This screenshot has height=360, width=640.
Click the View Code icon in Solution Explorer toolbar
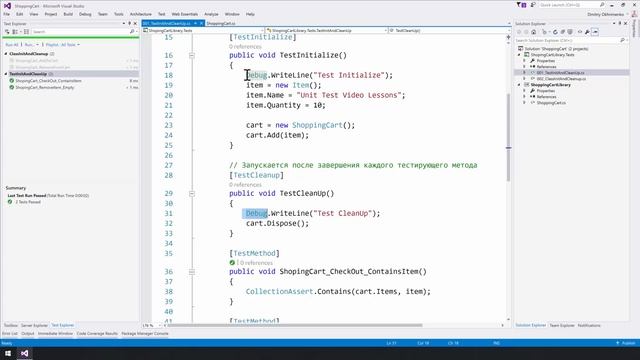click(x=580, y=31)
